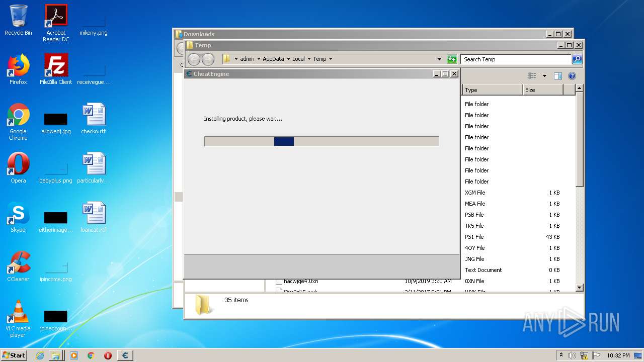Click the installer progress bar
This screenshot has width=644, height=362.
(x=321, y=141)
